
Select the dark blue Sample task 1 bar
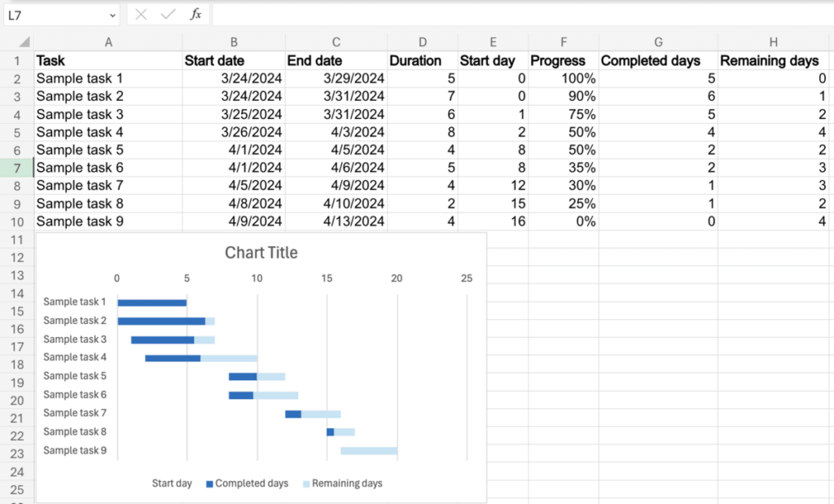pyautogui.click(x=152, y=303)
